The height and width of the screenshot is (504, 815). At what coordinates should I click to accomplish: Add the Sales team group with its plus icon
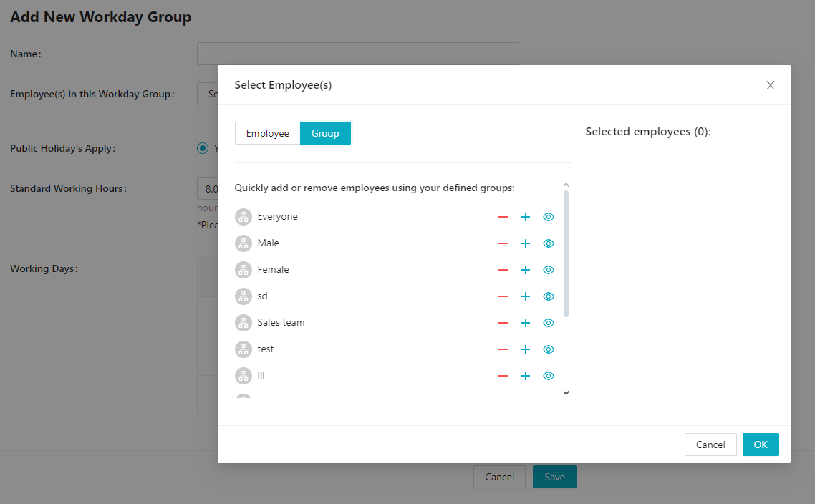coord(526,323)
